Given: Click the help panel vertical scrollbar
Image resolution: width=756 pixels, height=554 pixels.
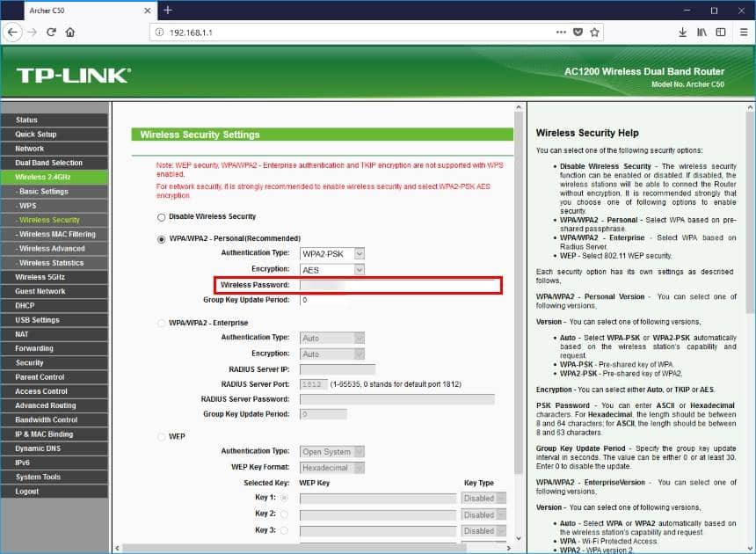Looking at the screenshot, I should [x=750, y=264].
